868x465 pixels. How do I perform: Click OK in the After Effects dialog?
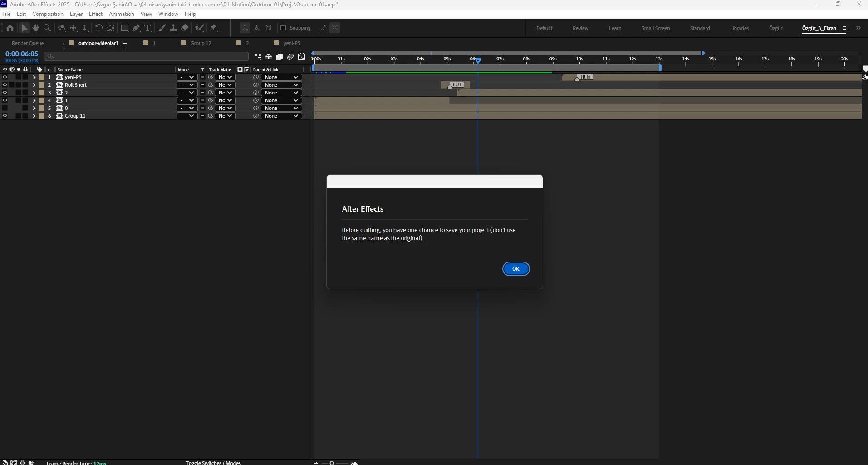(516, 269)
